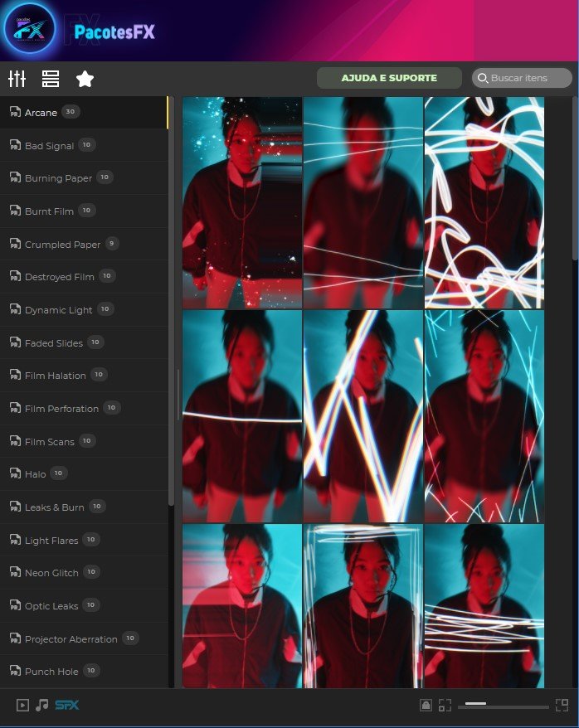Click the bottom bar icon left of the small thumbnail icon
The width and height of the screenshot is (579, 728).
[x=426, y=705]
